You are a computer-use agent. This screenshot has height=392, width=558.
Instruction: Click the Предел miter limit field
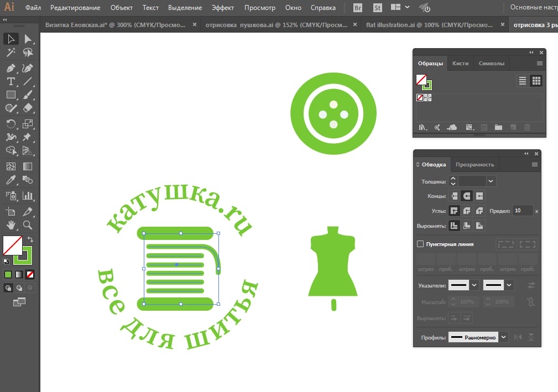pos(522,211)
